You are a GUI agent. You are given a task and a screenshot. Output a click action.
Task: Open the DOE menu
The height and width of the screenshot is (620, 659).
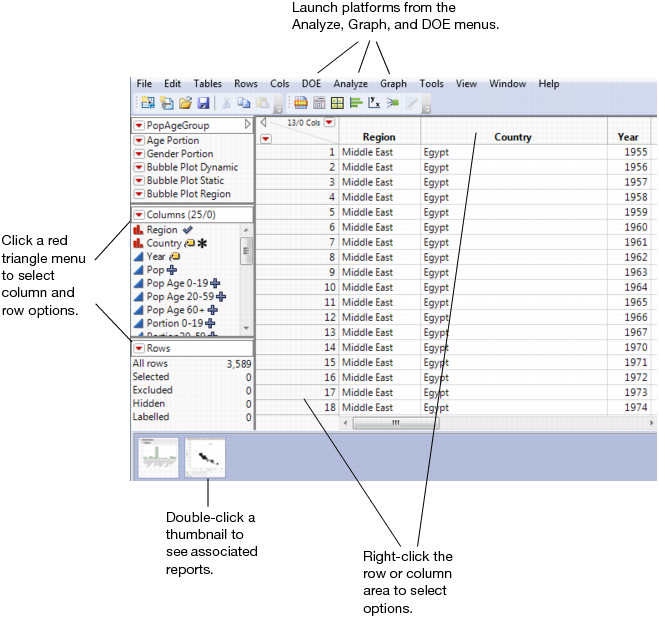311,84
